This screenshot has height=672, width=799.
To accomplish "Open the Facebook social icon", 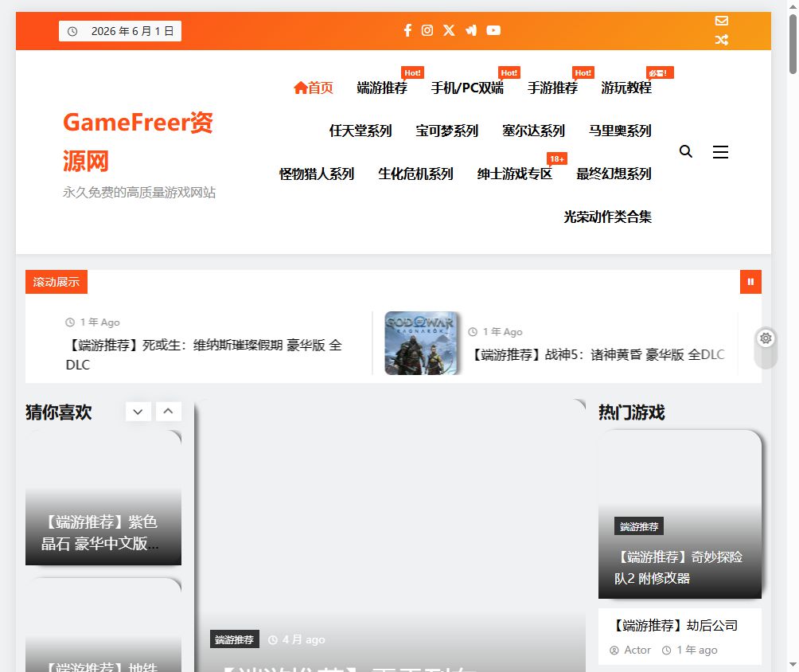I will [x=407, y=30].
